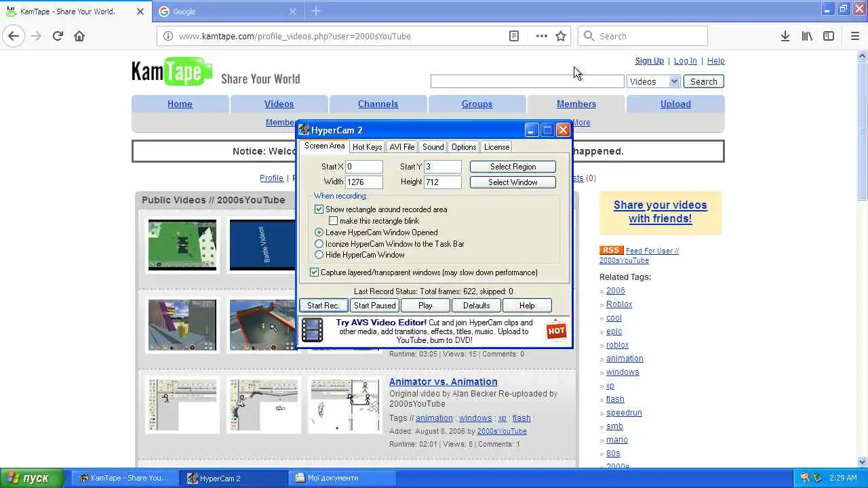Switch to KamTape taskbar button
Image resolution: width=868 pixels, height=488 pixels.
tap(125, 478)
